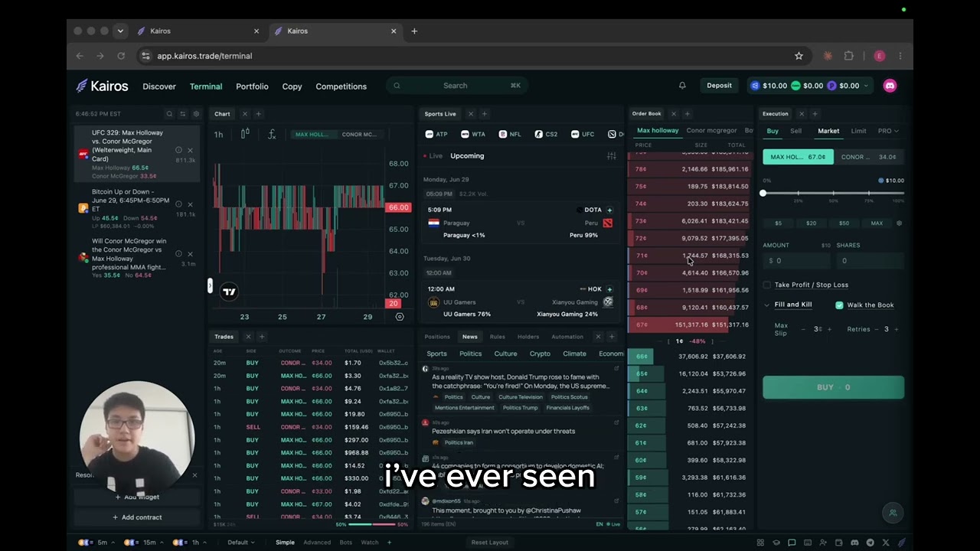Select the candlestick chart type icon
This screenshot has height=551, width=980.
(x=245, y=134)
